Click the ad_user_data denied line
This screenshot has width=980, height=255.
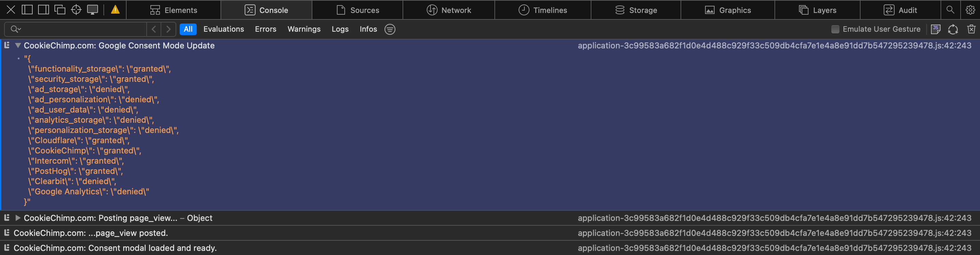[83, 110]
